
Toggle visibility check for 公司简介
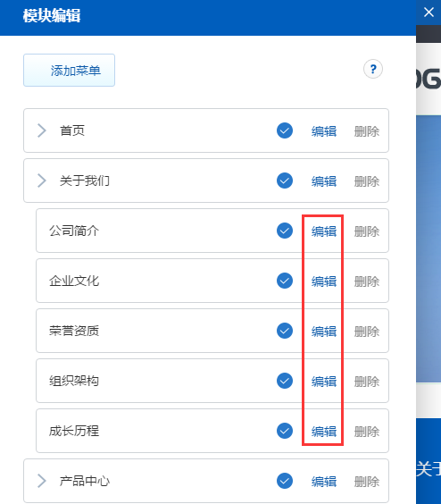[285, 231]
